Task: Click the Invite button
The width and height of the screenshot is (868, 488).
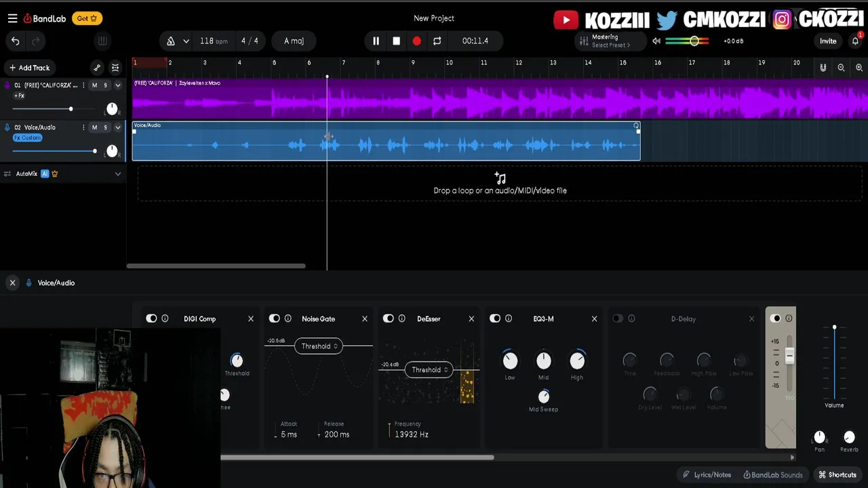Action: [x=828, y=41]
